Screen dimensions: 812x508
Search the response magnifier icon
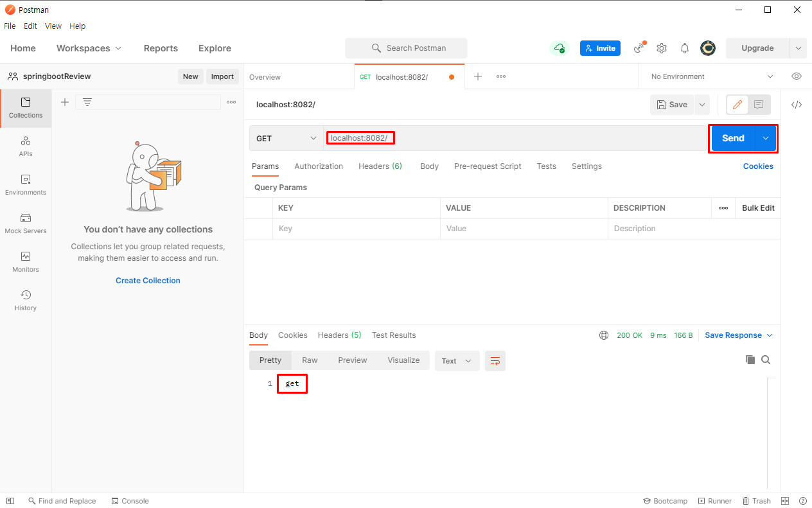click(x=766, y=360)
